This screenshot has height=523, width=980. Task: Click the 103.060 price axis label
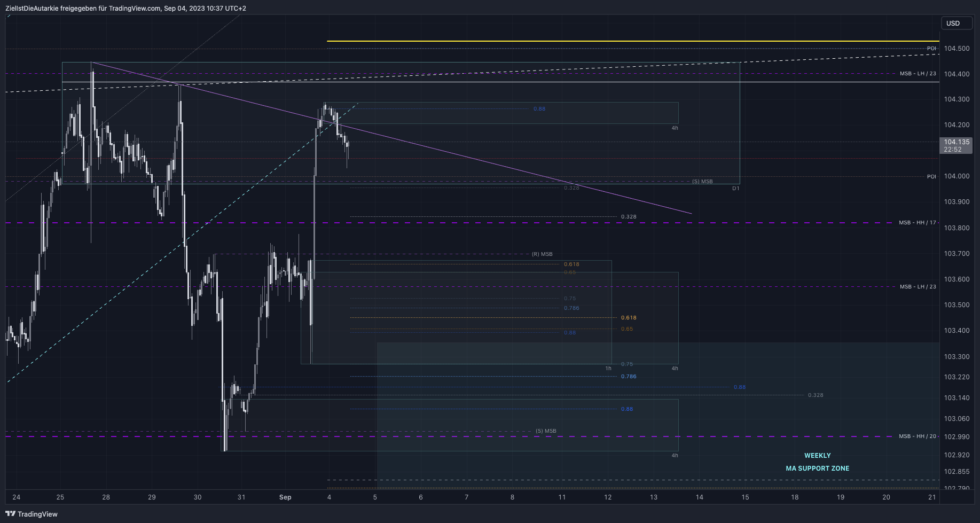click(x=957, y=419)
